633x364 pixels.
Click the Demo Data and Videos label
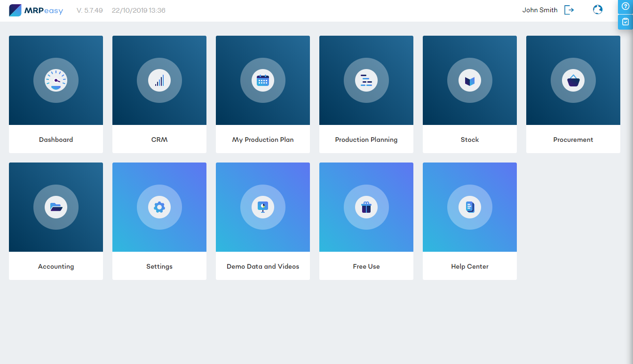click(263, 266)
